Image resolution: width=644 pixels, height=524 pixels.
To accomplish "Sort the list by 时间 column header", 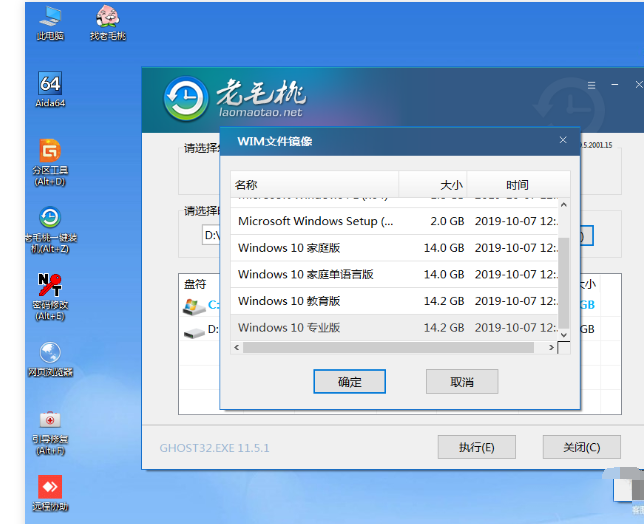I will pyautogui.click(x=518, y=184).
